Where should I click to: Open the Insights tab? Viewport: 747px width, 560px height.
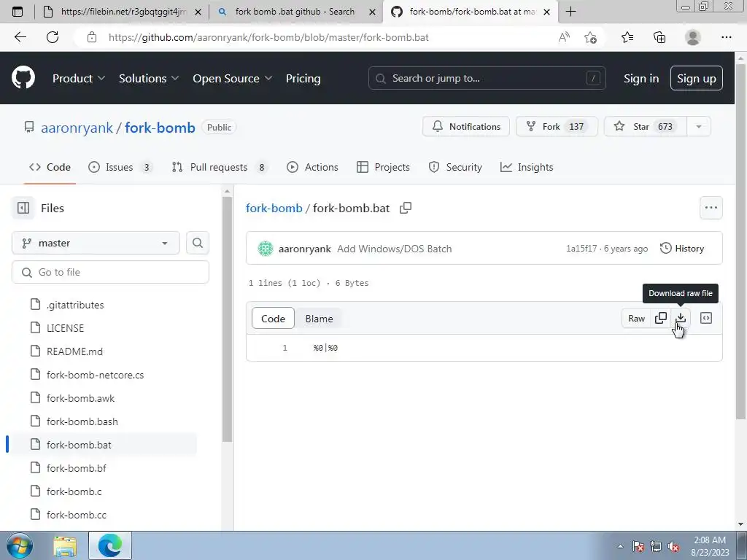click(527, 167)
